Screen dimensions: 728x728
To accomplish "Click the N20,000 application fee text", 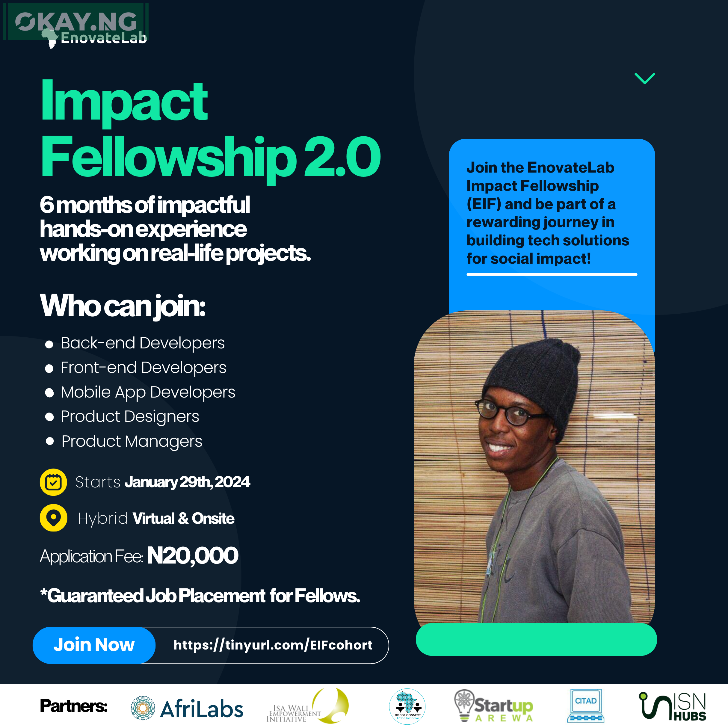I will tap(192, 555).
